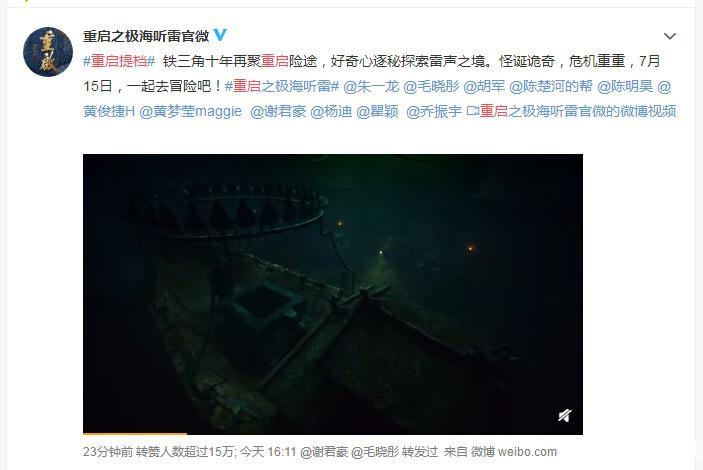Viewport: 703px width, 470px height.
Task: Click the video icon before 微博视频 link
Action: pos(473,111)
